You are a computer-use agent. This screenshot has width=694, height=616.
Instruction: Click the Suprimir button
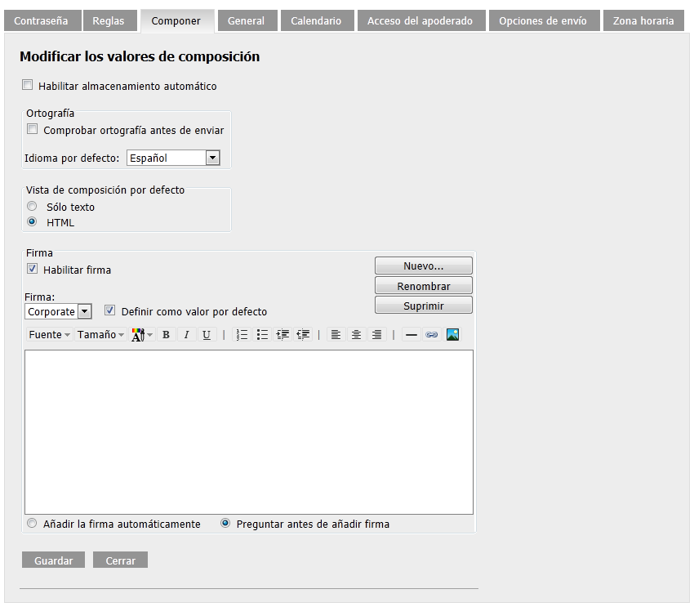coord(424,306)
